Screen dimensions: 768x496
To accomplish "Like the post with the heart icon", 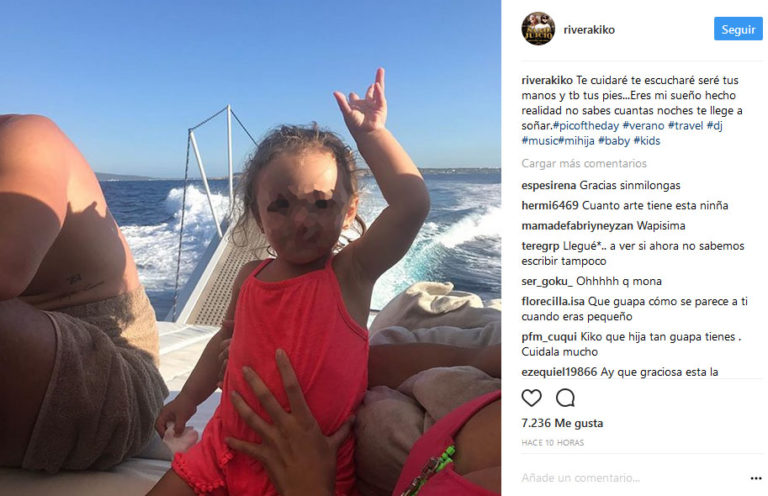I will click(x=531, y=398).
